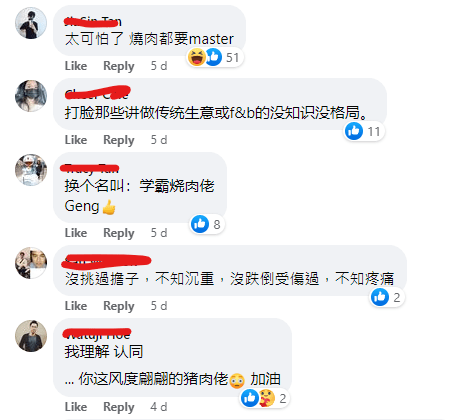This screenshot has height=420, width=452.
Task: Open the profile photo of the masked woman commenter
Action: point(31,96)
